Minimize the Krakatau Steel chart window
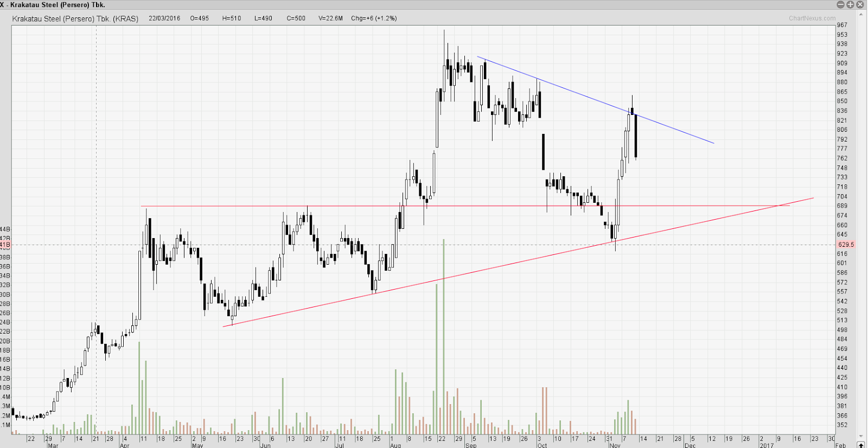The height and width of the screenshot is (448, 868). [x=840, y=4]
